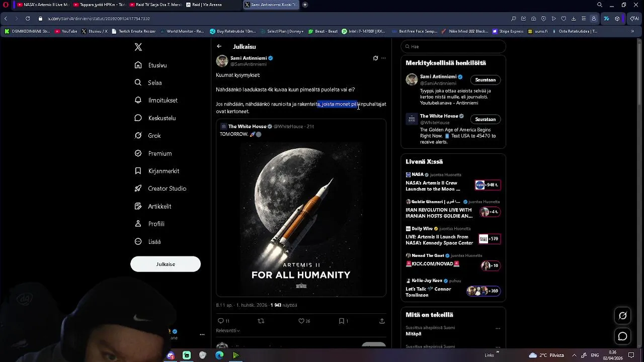Screen dimensions: 644x362
Task: Open the YouTube bookmark
Action: coord(66,31)
